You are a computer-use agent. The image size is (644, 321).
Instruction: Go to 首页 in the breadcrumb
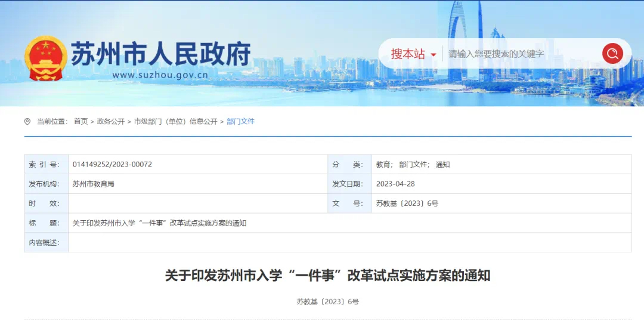click(x=80, y=122)
